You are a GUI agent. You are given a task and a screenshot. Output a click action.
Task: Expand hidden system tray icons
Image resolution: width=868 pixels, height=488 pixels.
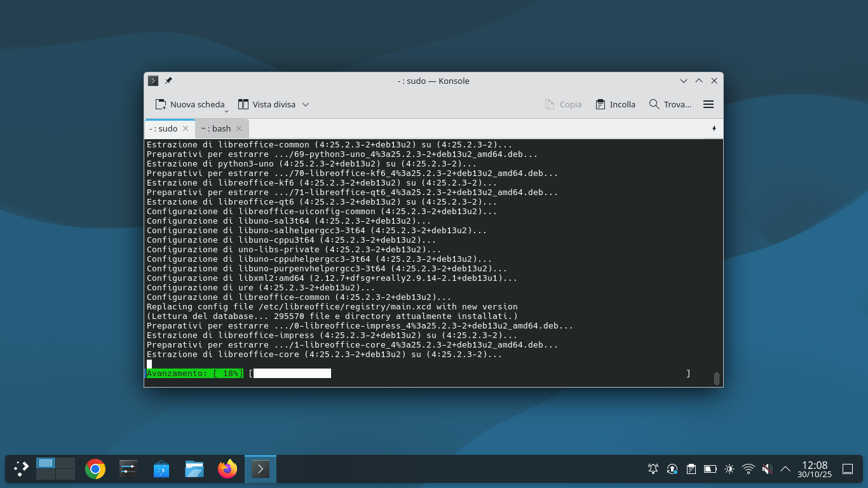click(x=785, y=468)
